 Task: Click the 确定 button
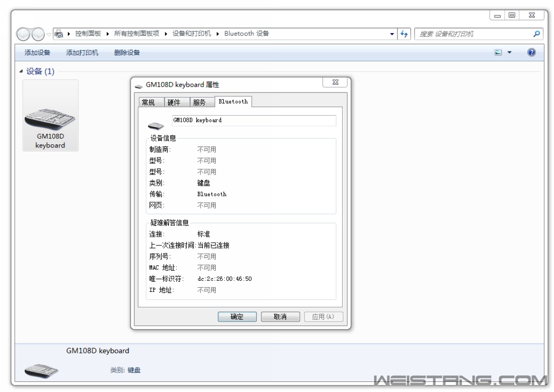pos(237,317)
